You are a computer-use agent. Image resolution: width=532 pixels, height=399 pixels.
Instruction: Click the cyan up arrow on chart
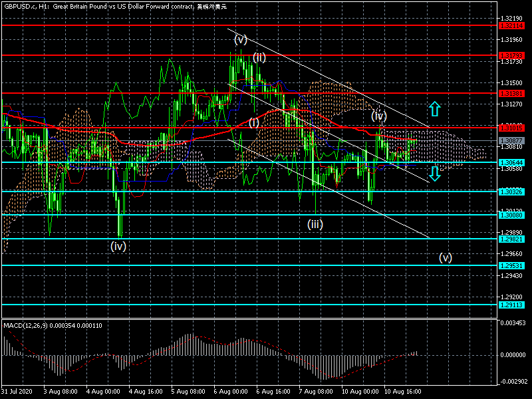[x=434, y=109]
